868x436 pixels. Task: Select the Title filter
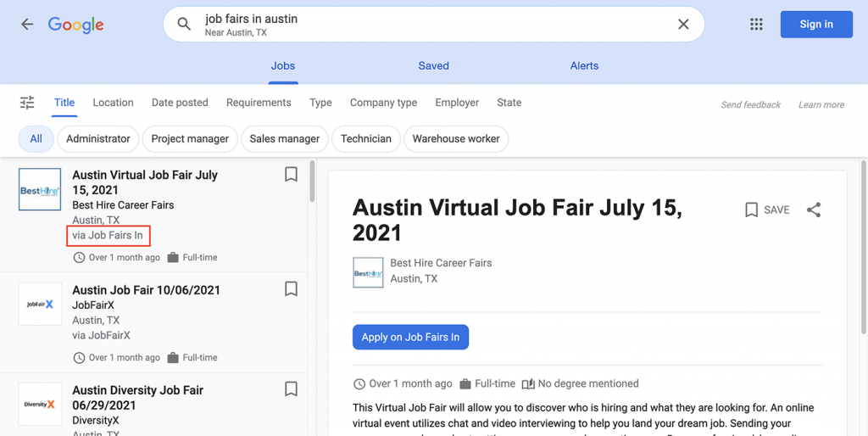click(x=64, y=103)
